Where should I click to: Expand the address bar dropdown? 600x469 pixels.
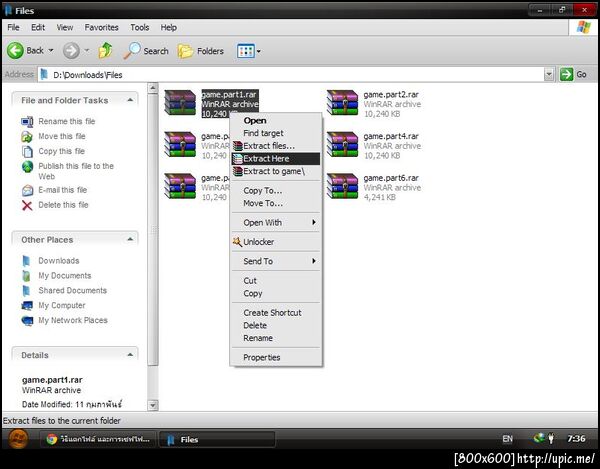549,74
